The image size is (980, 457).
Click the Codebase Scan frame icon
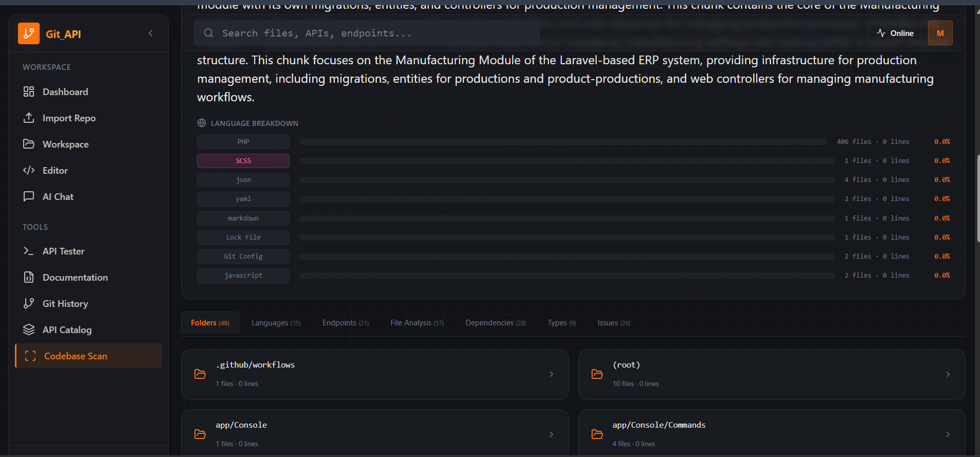[x=30, y=356]
